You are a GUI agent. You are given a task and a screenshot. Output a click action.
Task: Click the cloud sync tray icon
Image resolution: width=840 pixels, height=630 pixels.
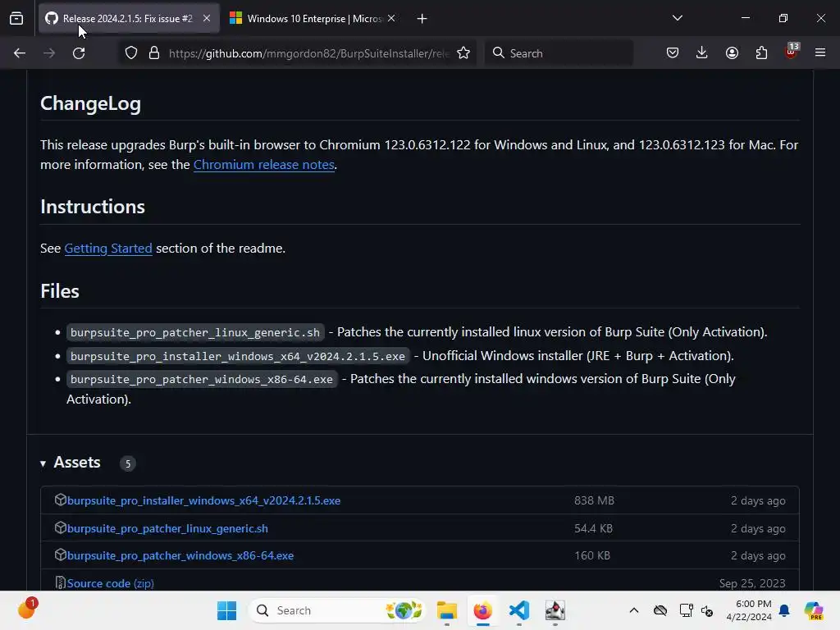[x=660, y=610]
